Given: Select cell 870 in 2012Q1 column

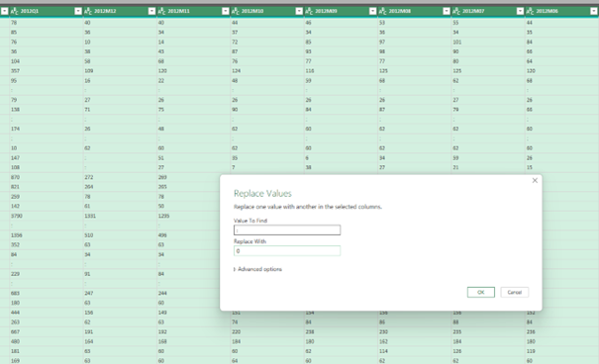Looking at the screenshot, I should [47, 177].
